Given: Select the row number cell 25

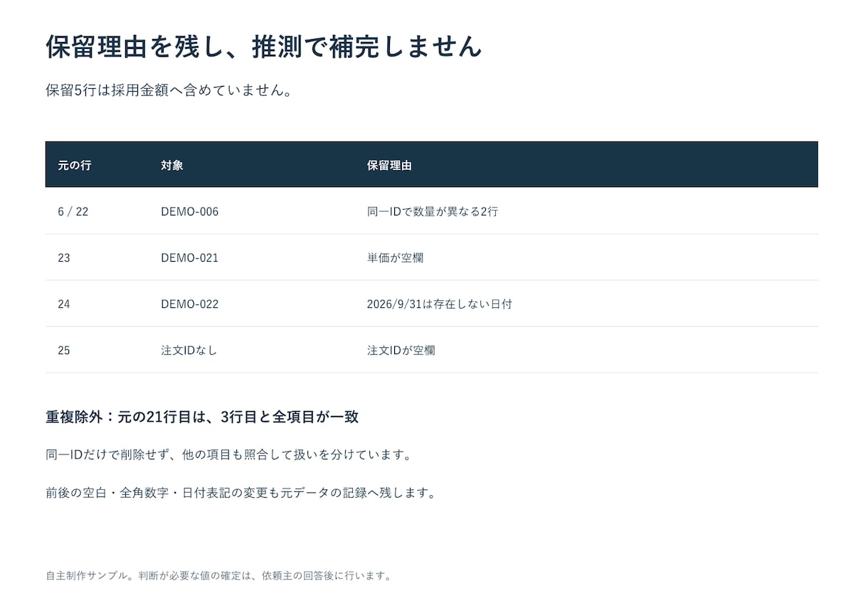Looking at the screenshot, I should click(x=64, y=350).
